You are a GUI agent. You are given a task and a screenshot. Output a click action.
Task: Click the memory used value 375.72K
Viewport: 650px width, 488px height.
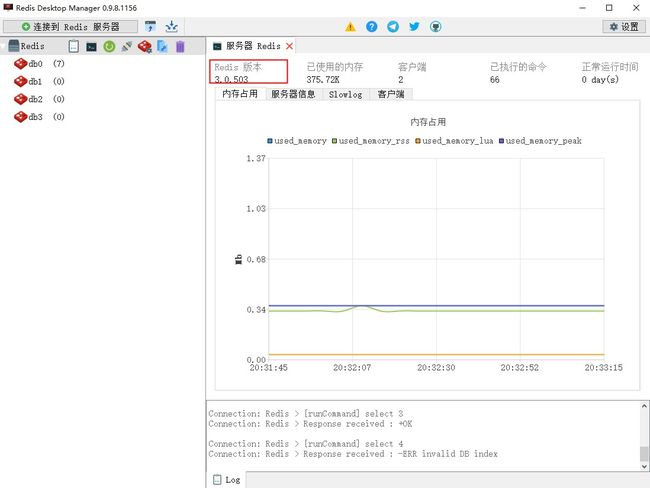coord(323,79)
